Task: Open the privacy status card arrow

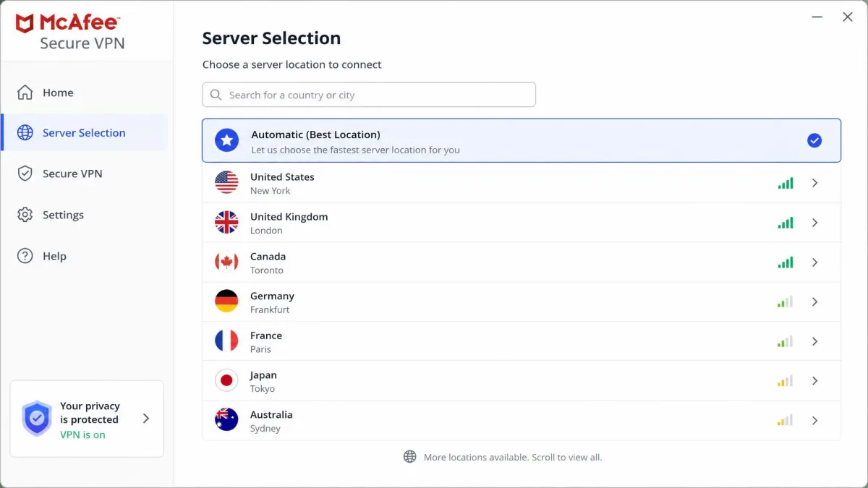Action: (x=145, y=419)
